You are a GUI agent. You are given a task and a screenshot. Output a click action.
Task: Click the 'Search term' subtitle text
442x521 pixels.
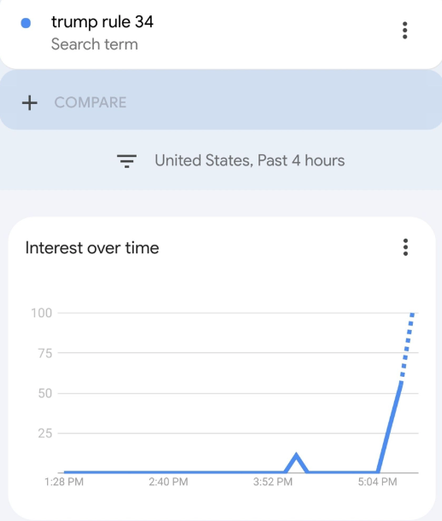click(x=94, y=44)
